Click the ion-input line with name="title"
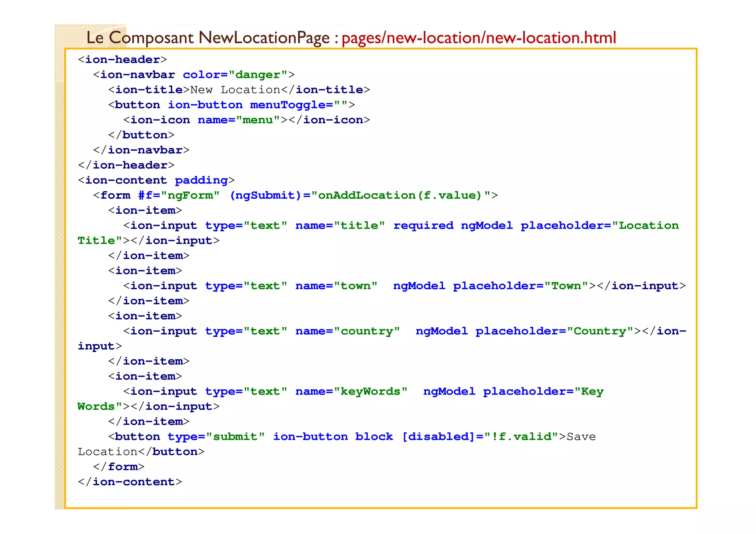Screen dimensions: 756x534 (x=401, y=225)
